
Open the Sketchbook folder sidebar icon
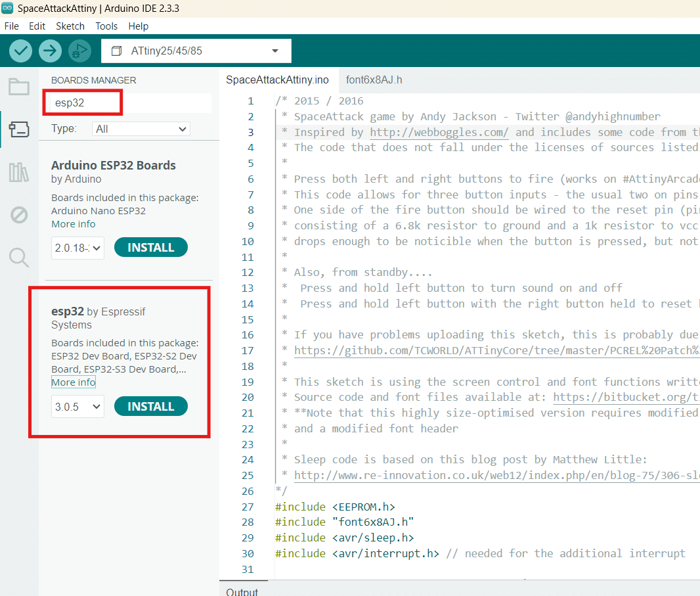click(19, 87)
